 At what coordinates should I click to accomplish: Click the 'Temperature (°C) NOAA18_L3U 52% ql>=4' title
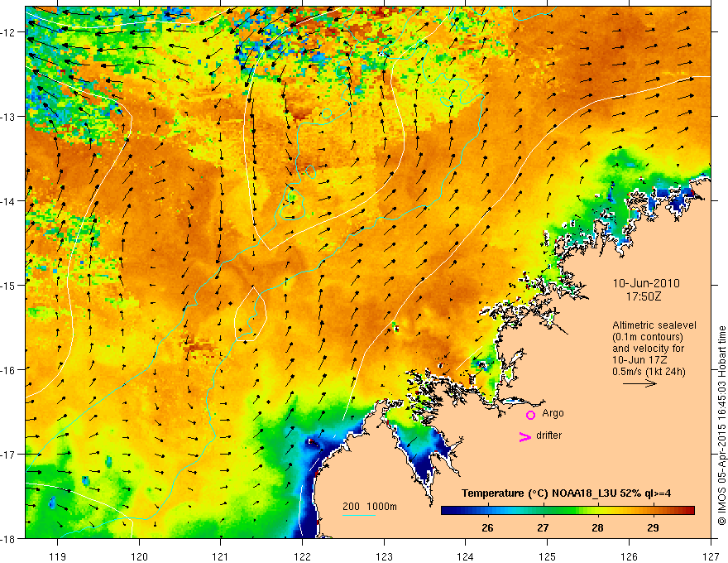click(566, 493)
